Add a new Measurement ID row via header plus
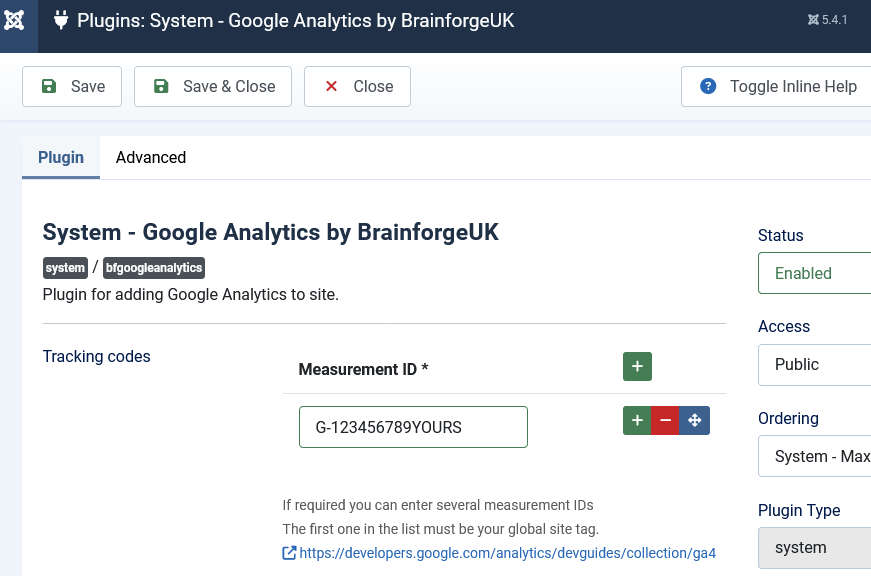The height and width of the screenshot is (576, 871). coord(637,367)
